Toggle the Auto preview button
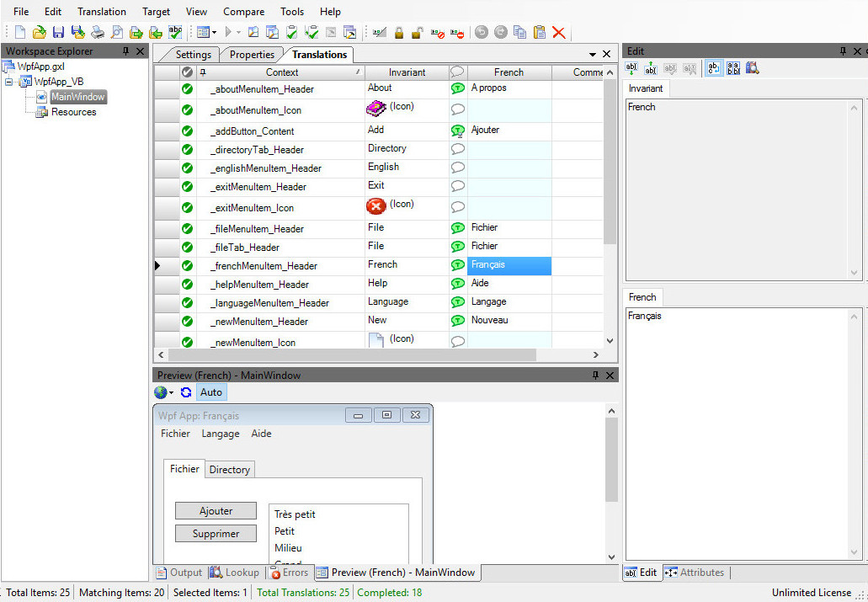 [x=211, y=392]
